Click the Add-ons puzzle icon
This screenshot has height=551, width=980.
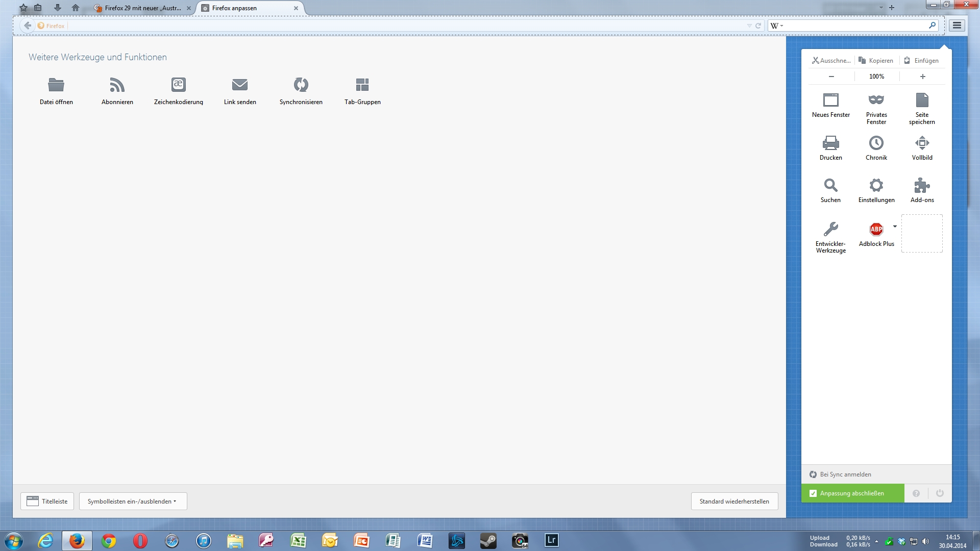point(922,185)
